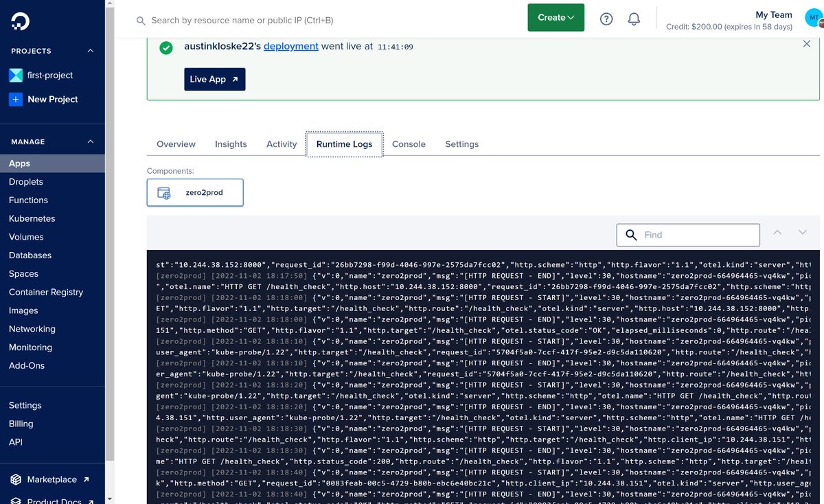Open the help question mark icon
Viewport: 824px width, 504px height.
[x=606, y=19]
